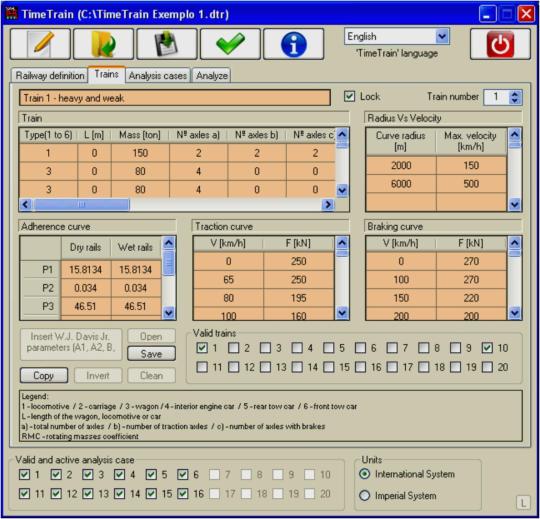540x519 pixels.
Task: Uncheck valid train 1 checkbox
Action: (x=202, y=348)
